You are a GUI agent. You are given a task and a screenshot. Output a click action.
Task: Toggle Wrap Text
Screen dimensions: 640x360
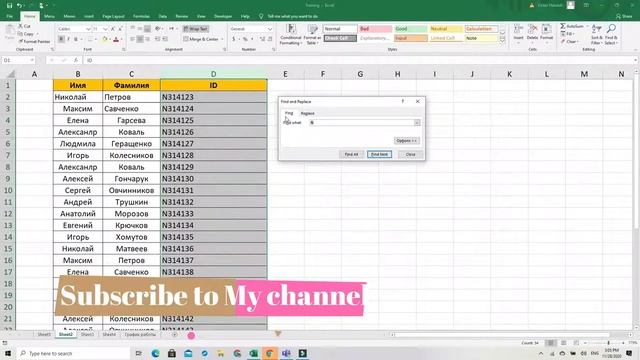[x=196, y=29]
